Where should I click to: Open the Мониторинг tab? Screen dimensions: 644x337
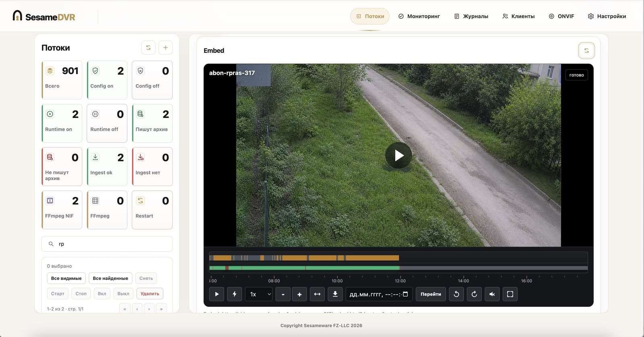(x=419, y=17)
